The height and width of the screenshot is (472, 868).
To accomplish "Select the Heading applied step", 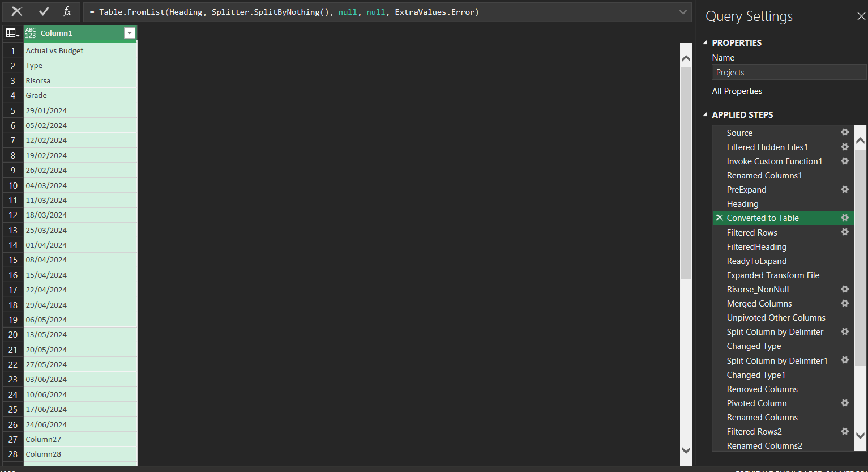I will coord(742,204).
